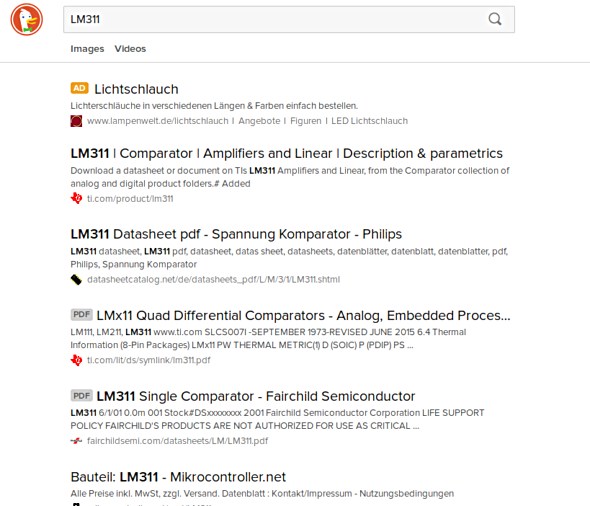Open LM311 Single Comparator Fairchild result
The image size is (590, 506).
point(255,396)
